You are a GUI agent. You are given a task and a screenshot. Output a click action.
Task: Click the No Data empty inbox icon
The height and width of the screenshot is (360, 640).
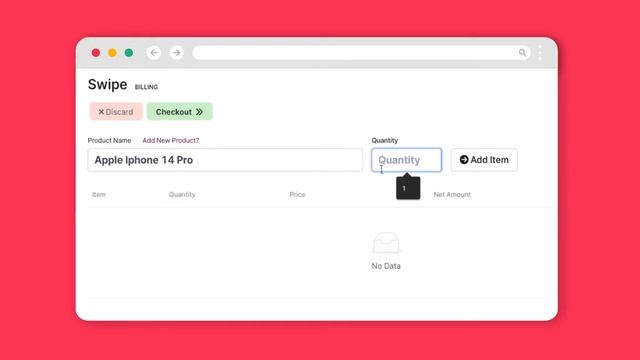point(386,243)
